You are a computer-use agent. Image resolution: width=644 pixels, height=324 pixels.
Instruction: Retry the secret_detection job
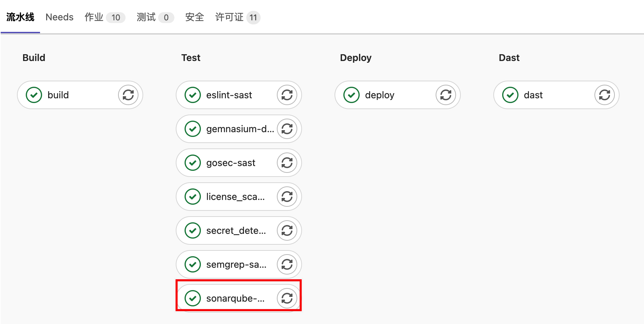tap(287, 230)
